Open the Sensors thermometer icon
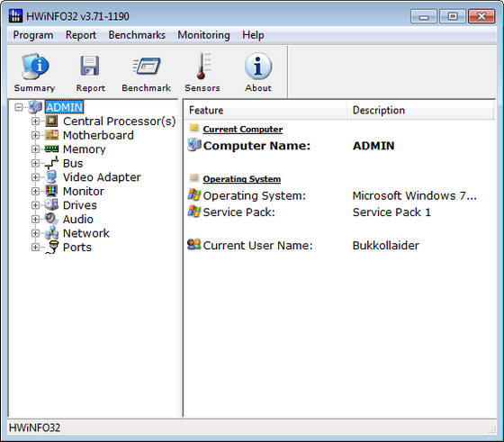504x442 pixels. tap(202, 66)
